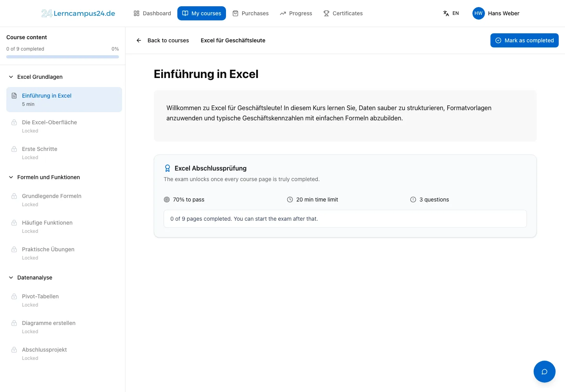The width and height of the screenshot is (565, 392).
Task: Click the lock icon beside Häufige Funktionen
Action: [x=14, y=223]
